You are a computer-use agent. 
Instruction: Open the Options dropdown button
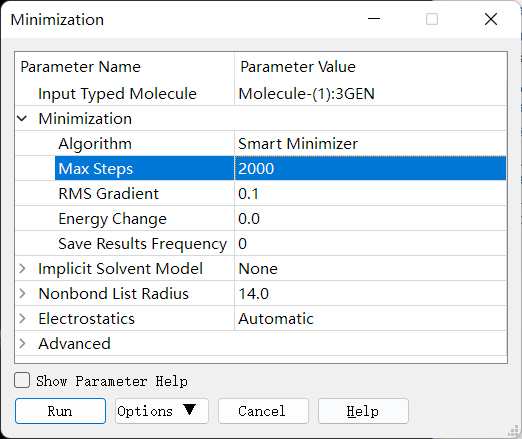click(x=162, y=411)
